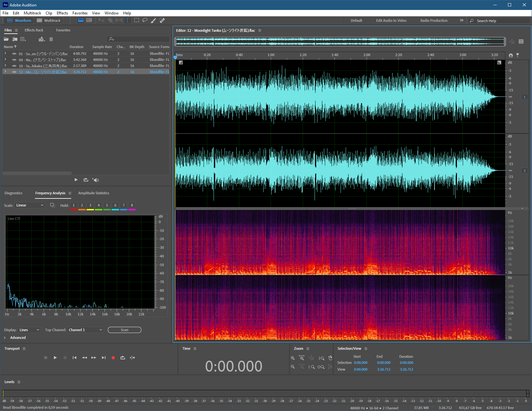Toggle Hold button 8
The image size is (532, 411).
(x=132, y=205)
